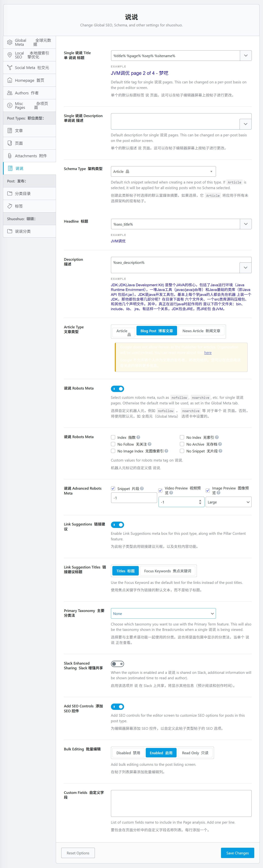The image size is (263, 868).
Task: Open help icon next to No Archive
Action: (220, 444)
